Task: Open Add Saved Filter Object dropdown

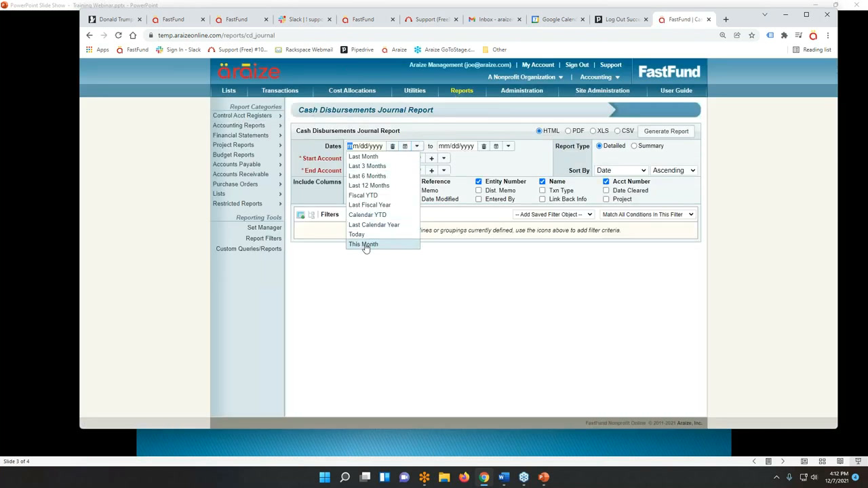Action: pyautogui.click(x=553, y=215)
